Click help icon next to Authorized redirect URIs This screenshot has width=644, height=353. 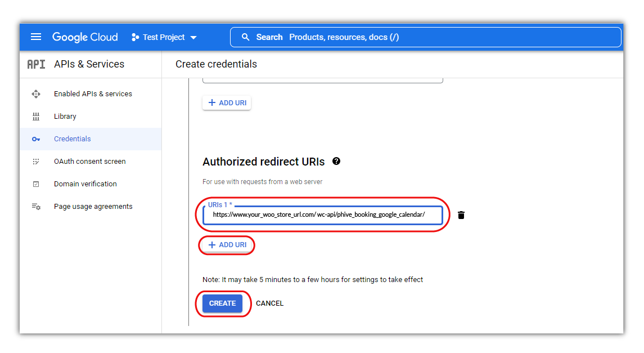[x=336, y=161]
